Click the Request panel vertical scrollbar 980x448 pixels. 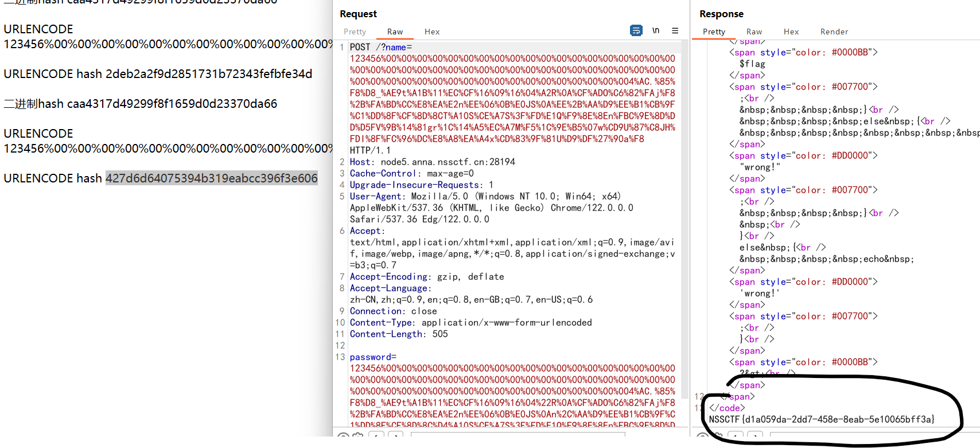tap(685, 218)
